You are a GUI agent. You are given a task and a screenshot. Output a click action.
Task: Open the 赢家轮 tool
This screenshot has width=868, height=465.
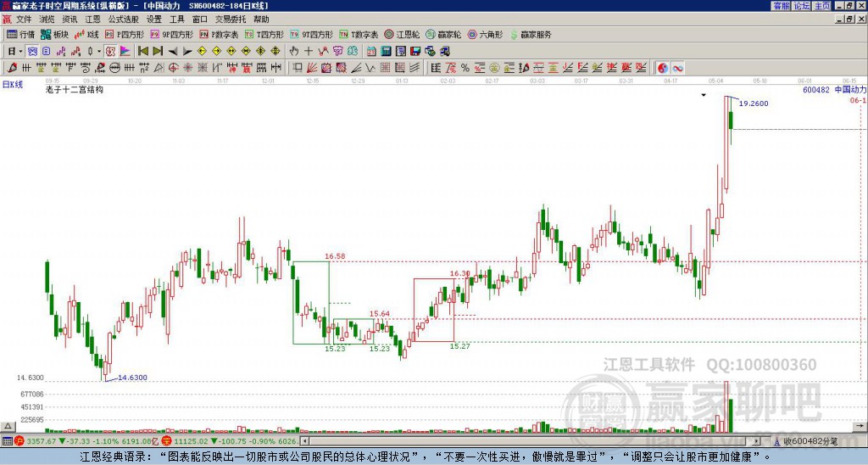[443, 34]
